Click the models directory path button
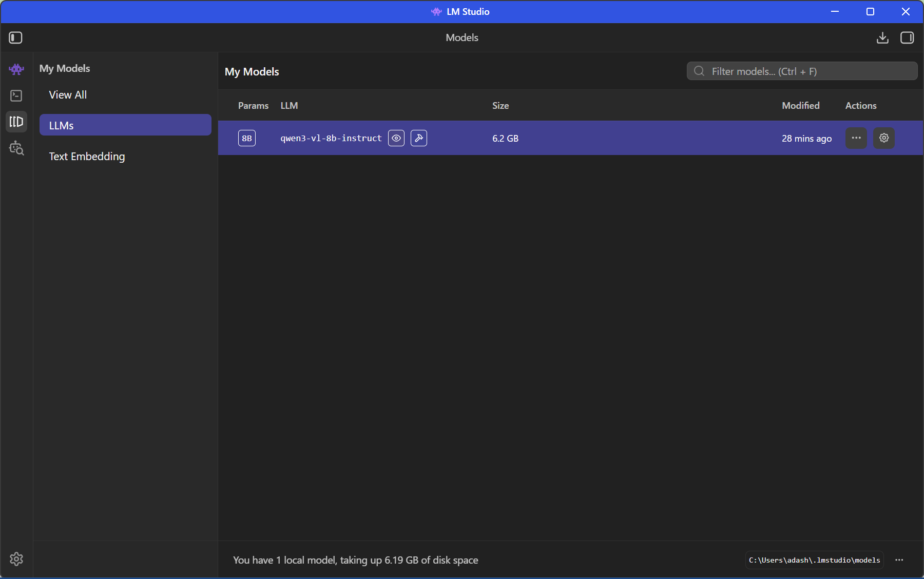Viewport: 924px width, 579px height. (x=814, y=560)
